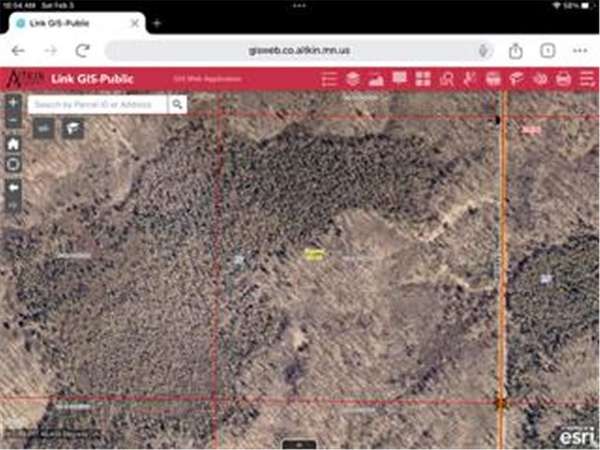
Task: Expand the bottom attribute table handle
Action: [x=299, y=444]
